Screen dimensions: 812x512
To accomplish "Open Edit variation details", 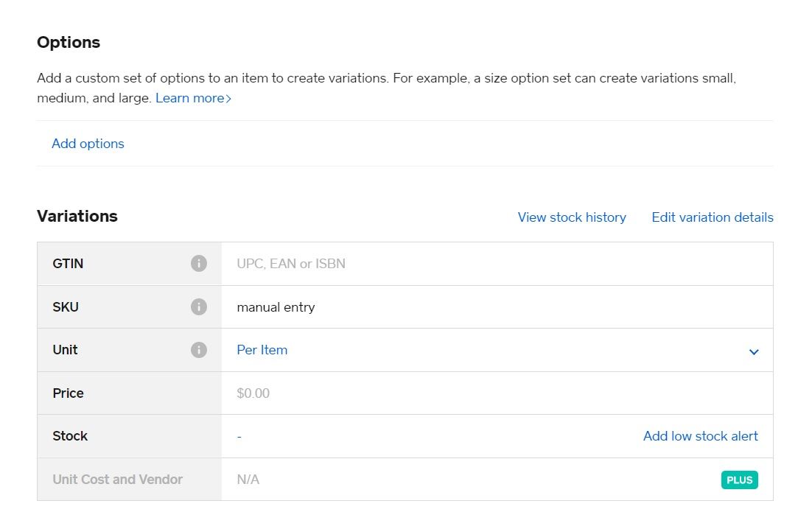I will (712, 217).
